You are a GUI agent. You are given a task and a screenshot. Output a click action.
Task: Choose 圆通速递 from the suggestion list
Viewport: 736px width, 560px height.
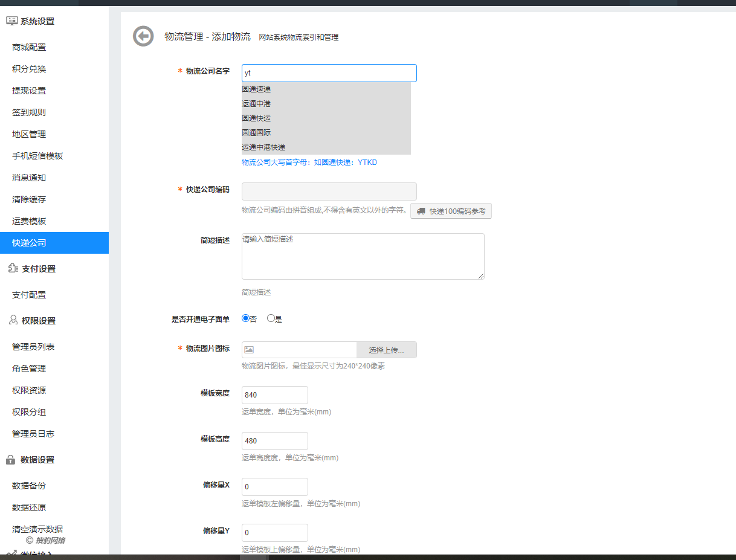256,89
